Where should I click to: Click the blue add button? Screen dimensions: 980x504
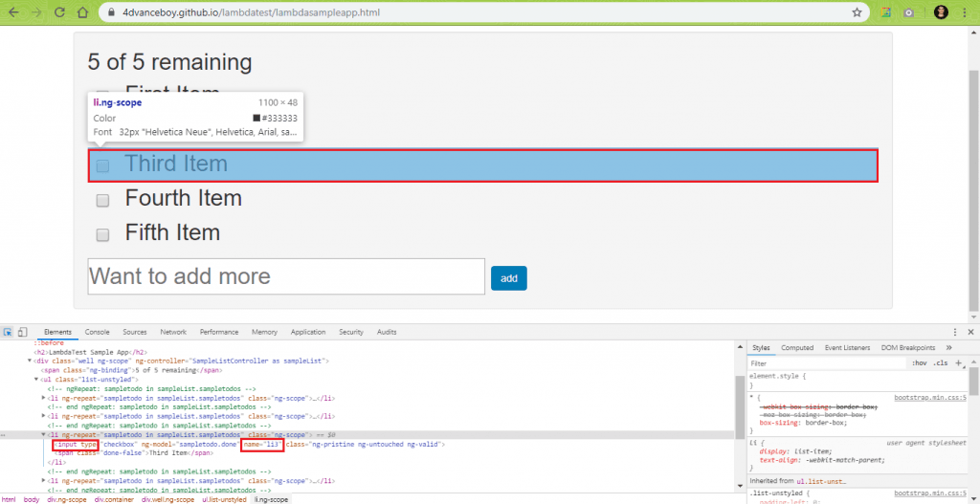pyautogui.click(x=509, y=278)
